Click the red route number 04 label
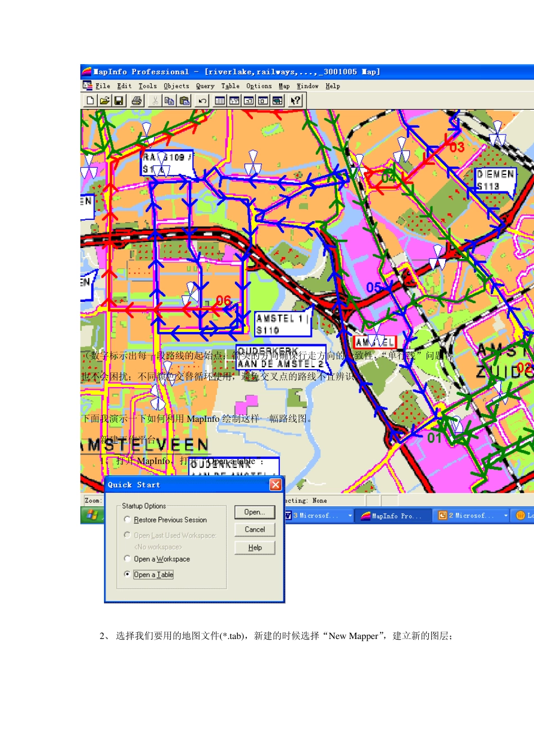534x756 pixels. point(388,178)
